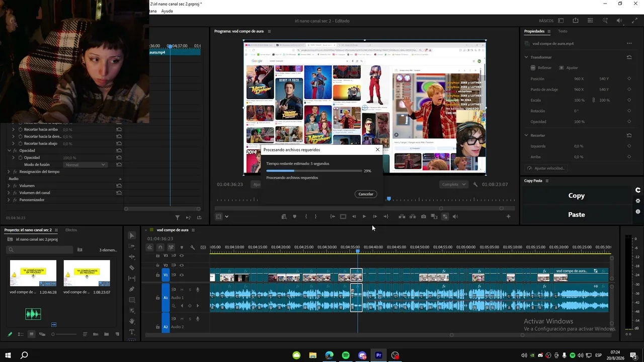Click Mark In in the Program monitor

pos(306,217)
